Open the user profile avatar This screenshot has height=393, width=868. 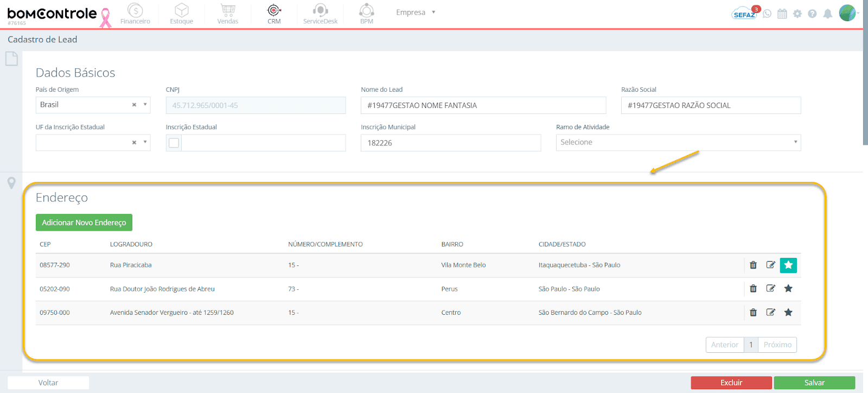pyautogui.click(x=847, y=12)
